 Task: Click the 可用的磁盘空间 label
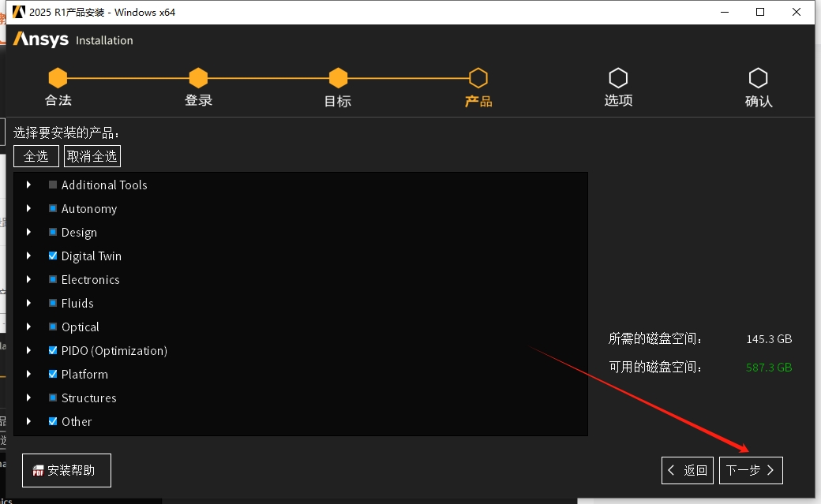point(655,368)
